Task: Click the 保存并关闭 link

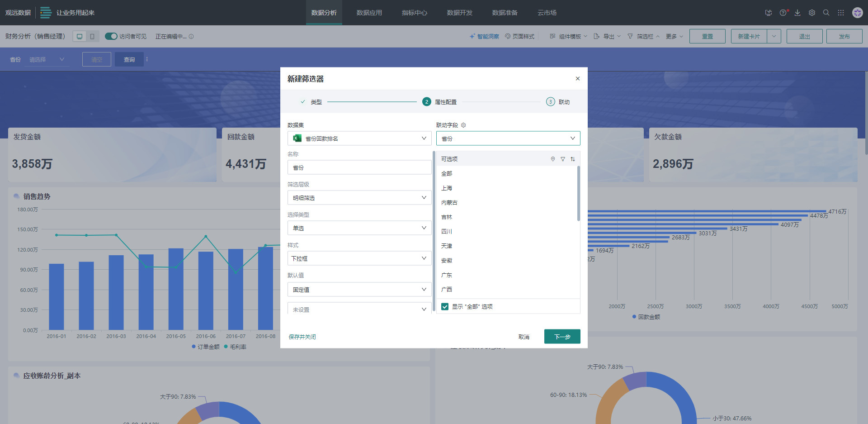Action: (302, 337)
